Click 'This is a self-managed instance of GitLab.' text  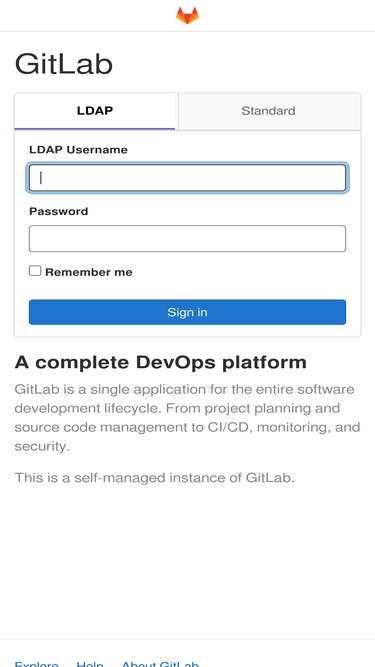click(x=154, y=478)
